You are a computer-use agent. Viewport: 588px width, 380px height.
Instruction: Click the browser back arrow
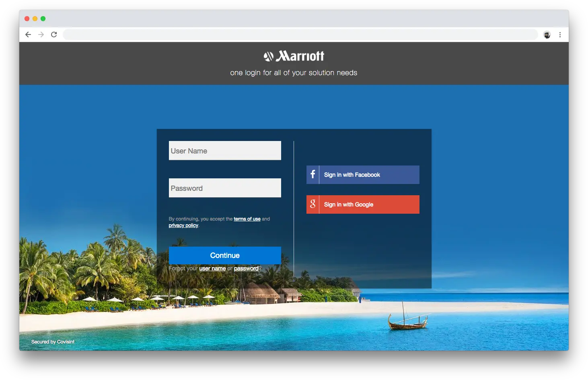pyautogui.click(x=28, y=35)
